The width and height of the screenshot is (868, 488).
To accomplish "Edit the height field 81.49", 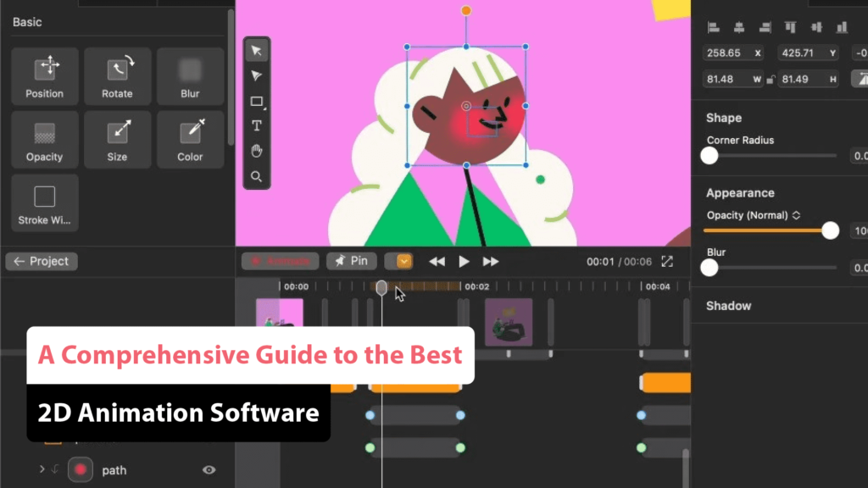I will click(x=808, y=79).
